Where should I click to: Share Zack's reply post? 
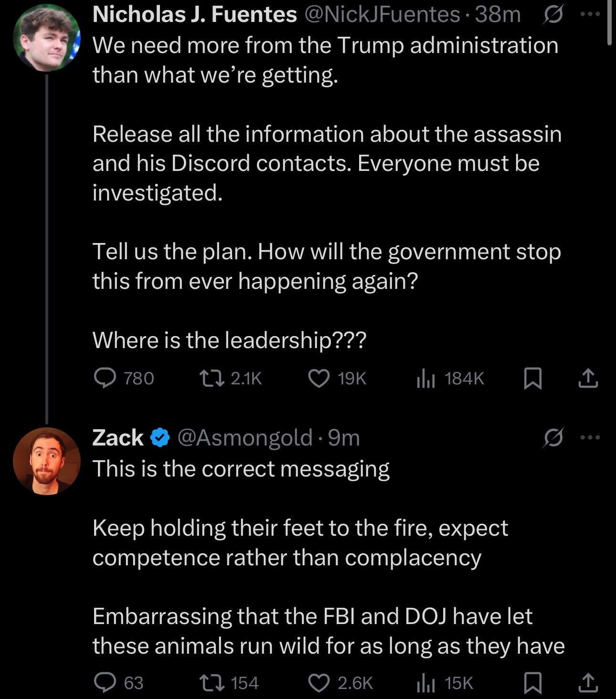[x=588, y=683]
